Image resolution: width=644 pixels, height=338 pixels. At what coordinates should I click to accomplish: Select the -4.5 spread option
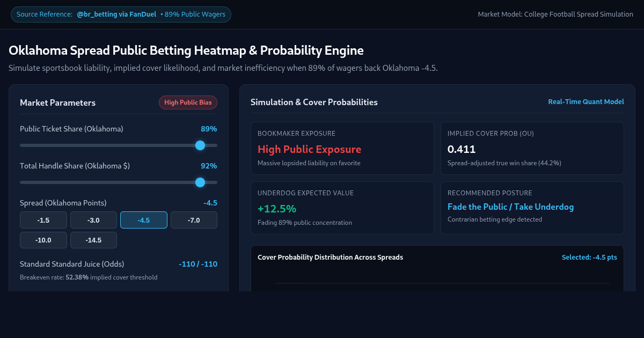pyautogui.click(x=144, y=220)
